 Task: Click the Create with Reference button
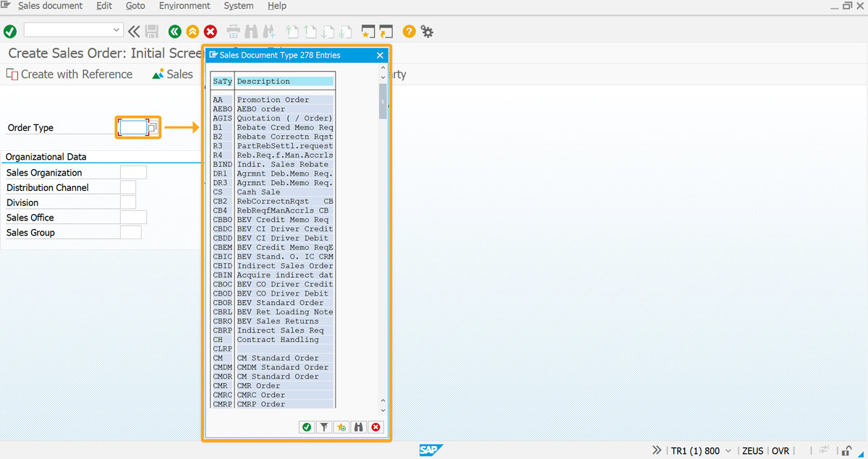(x=69, y=74)
